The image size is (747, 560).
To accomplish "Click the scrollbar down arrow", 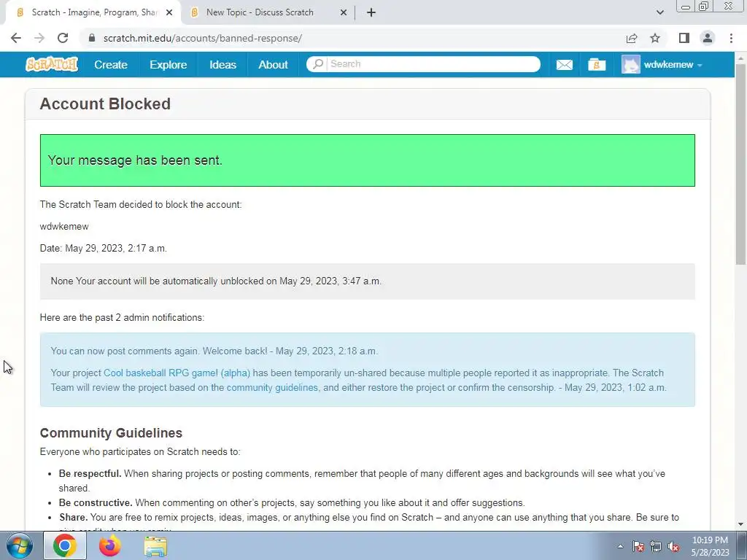I will point(740,524).
